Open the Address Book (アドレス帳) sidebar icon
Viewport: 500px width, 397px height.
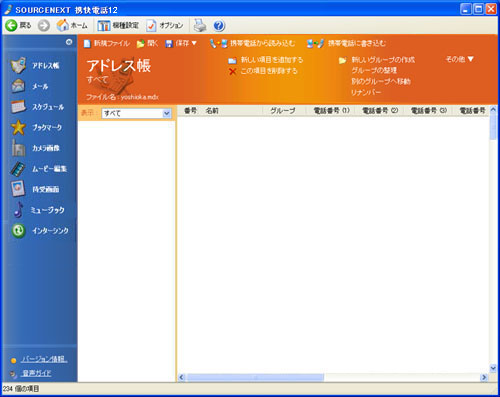point(18,65)
